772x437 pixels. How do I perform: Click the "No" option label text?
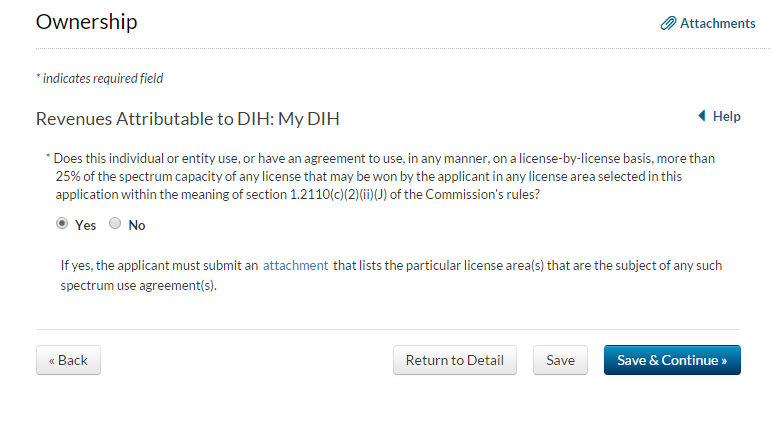coord(137,225)
